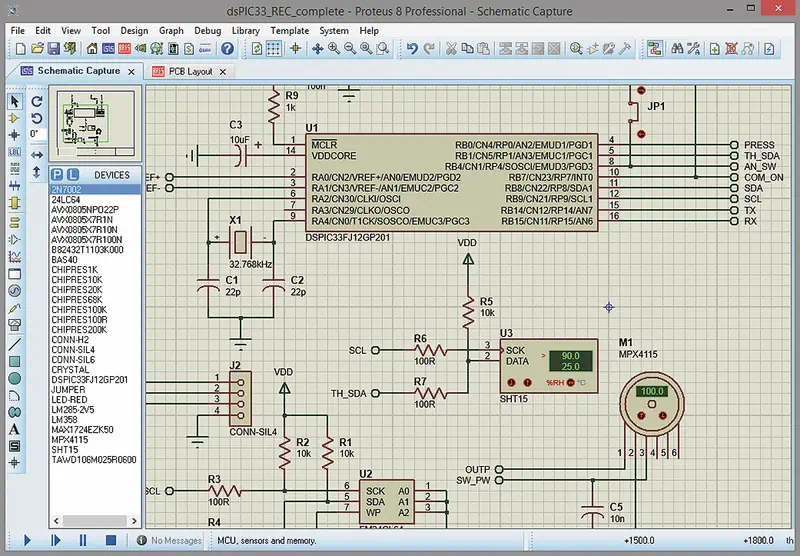Viewport: 800px width, 556px height.
Task: Select the 2D line drawing tool
Action: pyautogui.click(x=15, y=344)
